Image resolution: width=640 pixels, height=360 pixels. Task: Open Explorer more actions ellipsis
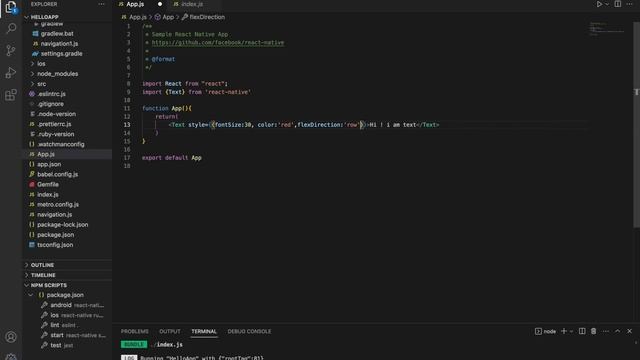101,4
